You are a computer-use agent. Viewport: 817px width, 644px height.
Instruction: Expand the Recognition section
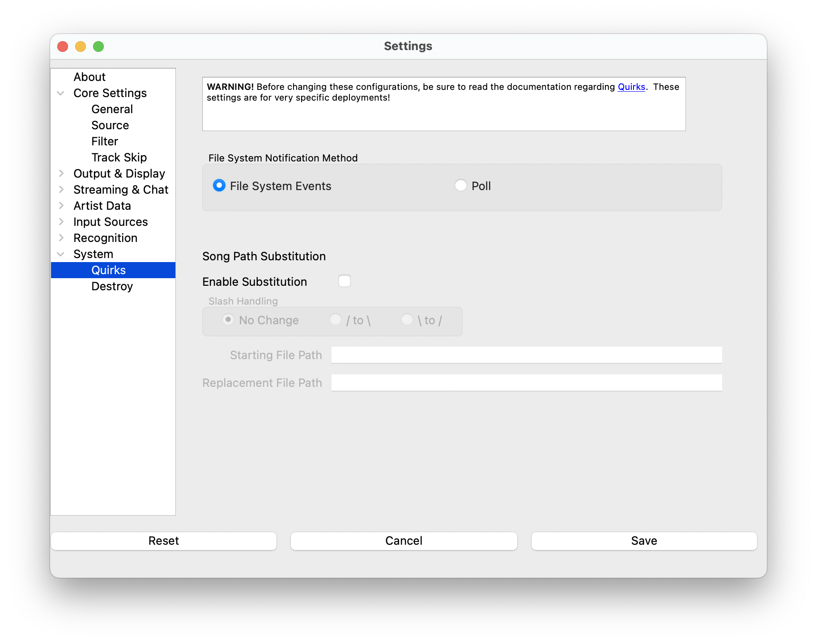(61, 238)
